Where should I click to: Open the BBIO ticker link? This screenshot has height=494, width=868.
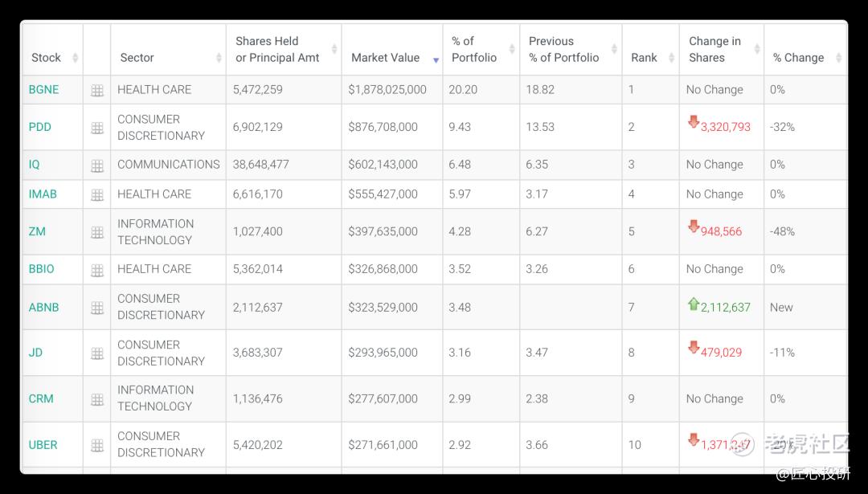[x=42, y=269]
